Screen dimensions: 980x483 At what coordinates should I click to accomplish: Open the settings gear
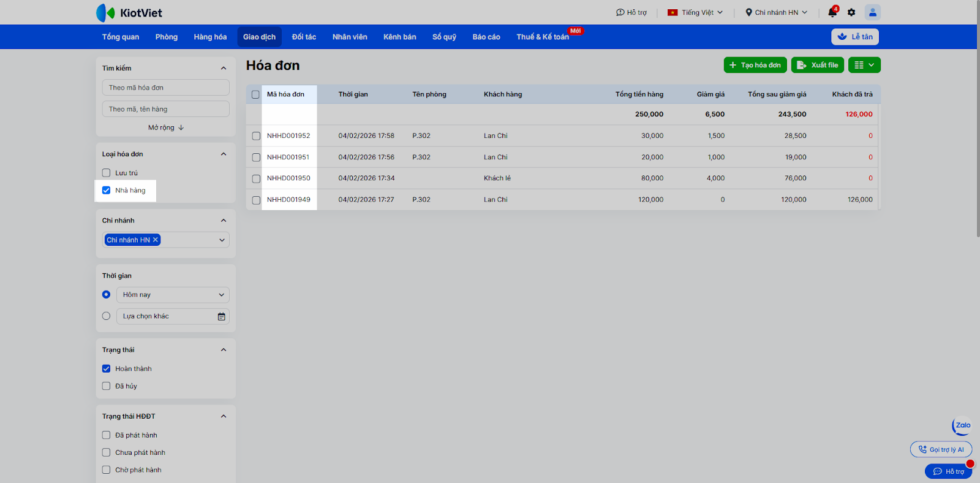[x=851, y=12]
